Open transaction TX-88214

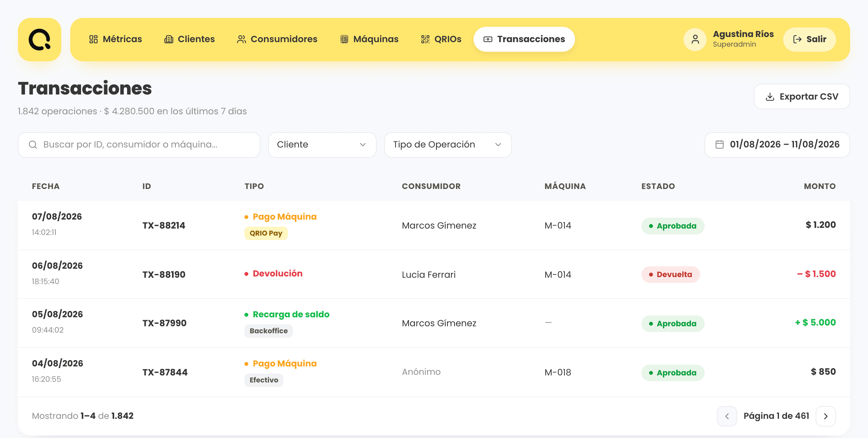[x=164, y=226]
